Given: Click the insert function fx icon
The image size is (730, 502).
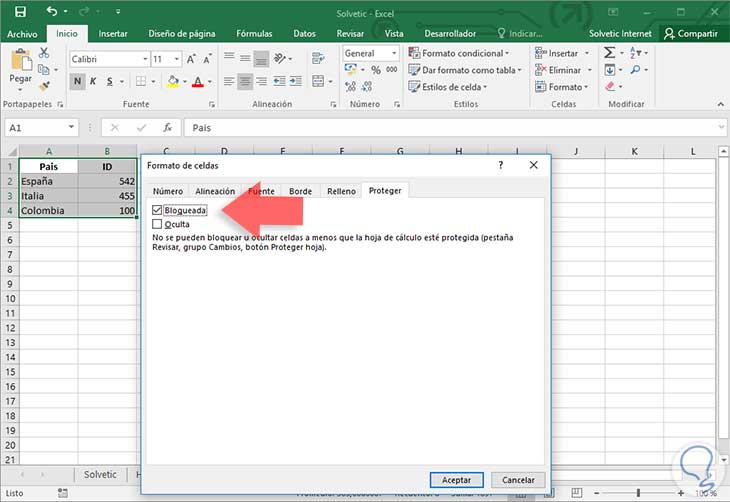Looking at the screenshot, I should [168, 127].
